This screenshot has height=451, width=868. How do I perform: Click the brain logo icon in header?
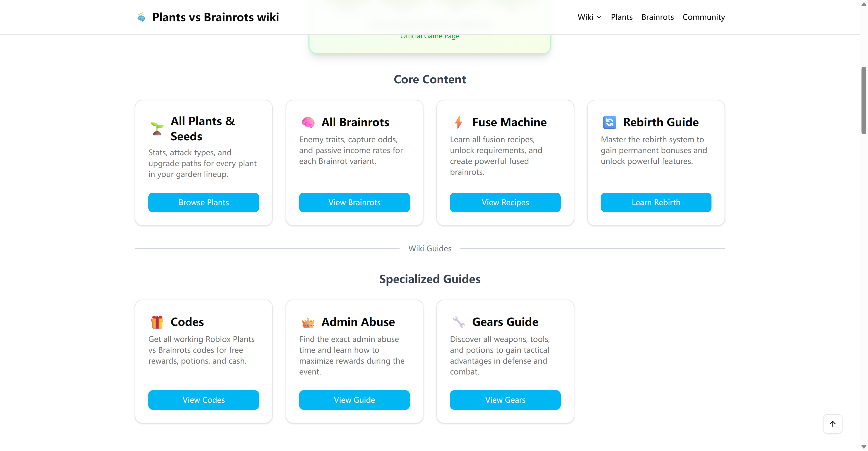141,17
